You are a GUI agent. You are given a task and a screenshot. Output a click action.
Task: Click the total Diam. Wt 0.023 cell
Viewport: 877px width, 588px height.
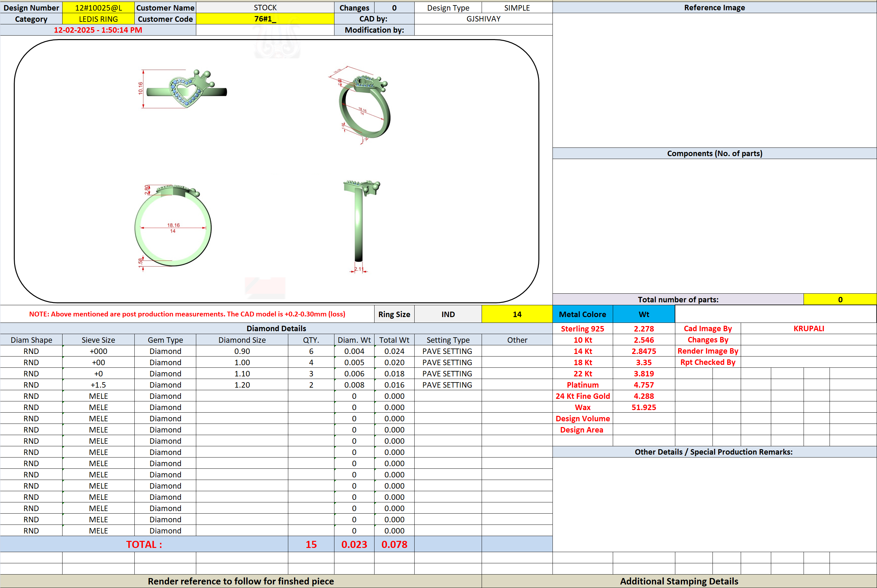354,544
